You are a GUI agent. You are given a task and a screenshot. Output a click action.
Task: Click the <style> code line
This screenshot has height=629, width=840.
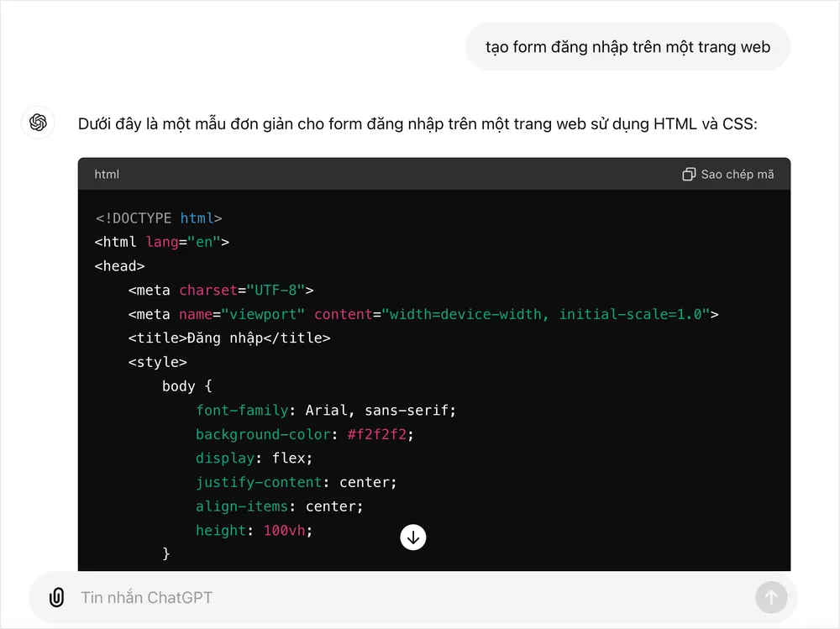pos(158,362)
